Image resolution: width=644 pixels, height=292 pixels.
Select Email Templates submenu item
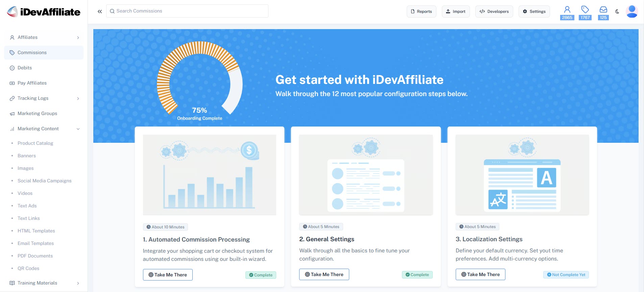tap(36, 243)
